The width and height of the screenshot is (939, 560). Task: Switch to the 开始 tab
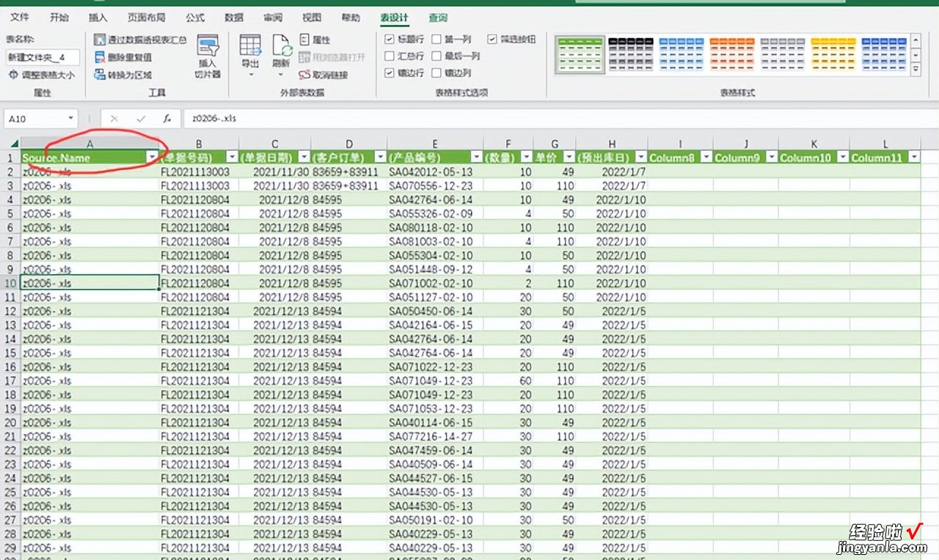coord(59,18)
